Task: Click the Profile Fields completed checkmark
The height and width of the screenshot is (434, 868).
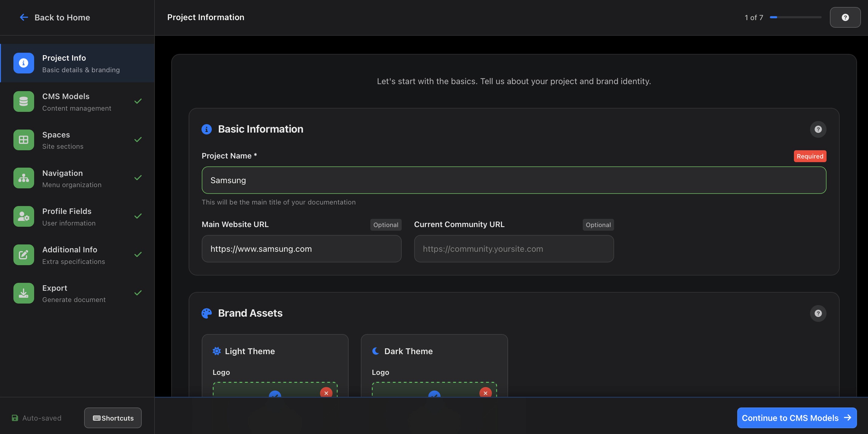Action: (138, 216)
